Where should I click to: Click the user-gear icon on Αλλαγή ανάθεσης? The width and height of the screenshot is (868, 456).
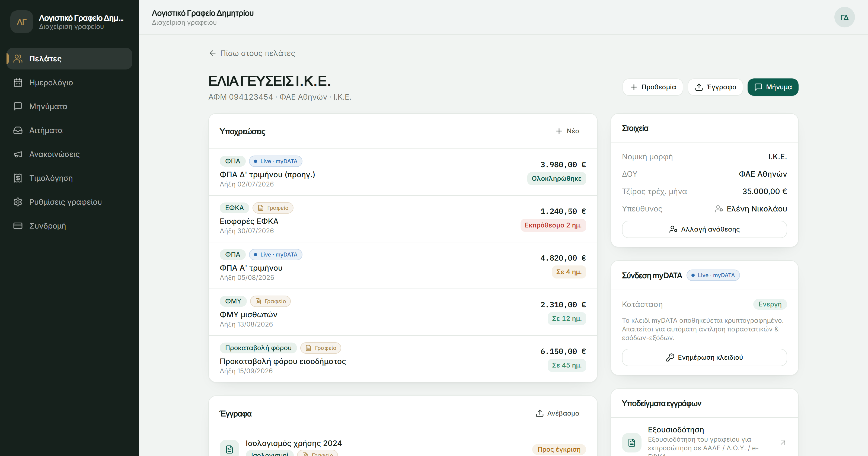tap(673, 229)
